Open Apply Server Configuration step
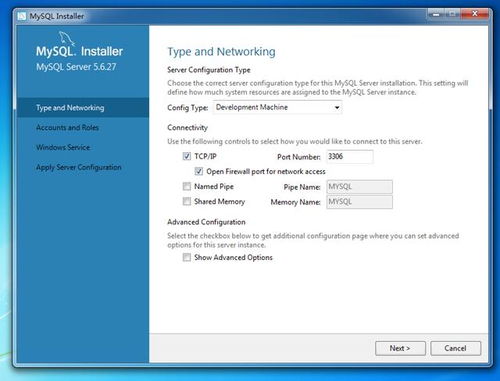The image size is (500, 381). click(x=79, y=167)
